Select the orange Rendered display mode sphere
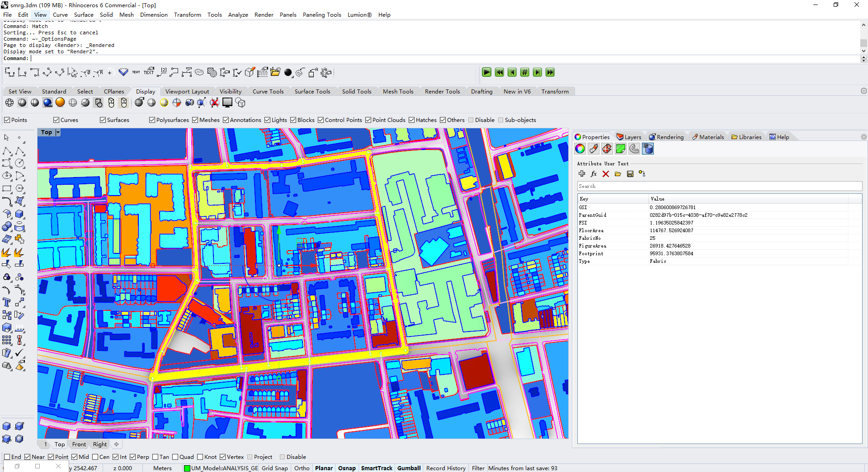 pos(60,103)
